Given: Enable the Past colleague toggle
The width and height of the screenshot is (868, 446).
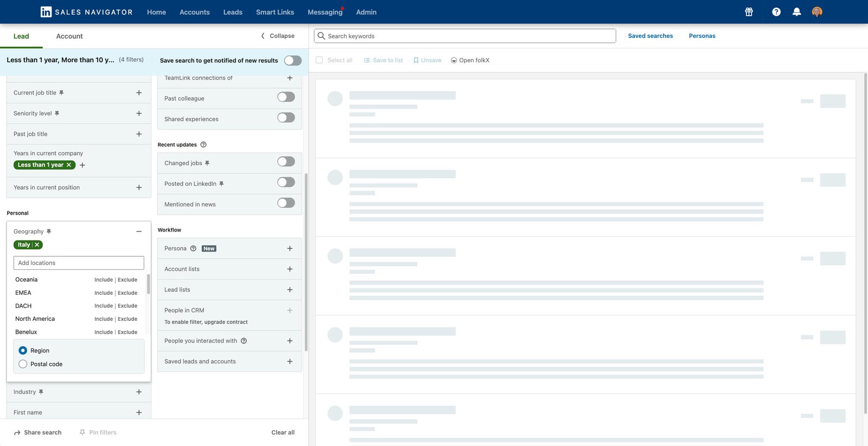Looking at the screenshot, I should tap(286, 97).
